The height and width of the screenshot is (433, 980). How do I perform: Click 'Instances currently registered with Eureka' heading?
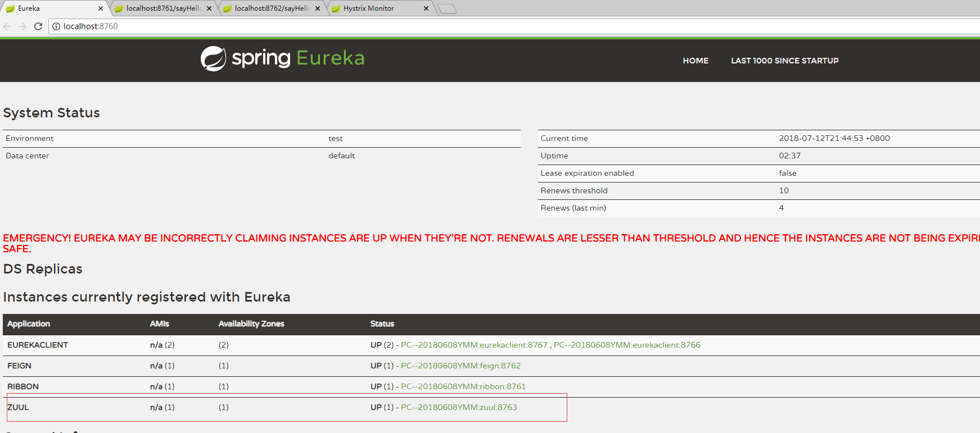pyautogui.click(x=147, y=297)
